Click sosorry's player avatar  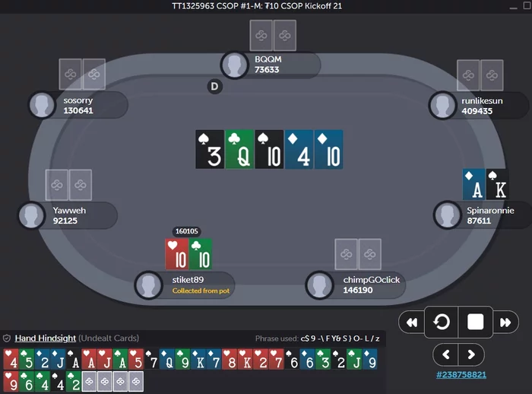click(x=42, y=105)
